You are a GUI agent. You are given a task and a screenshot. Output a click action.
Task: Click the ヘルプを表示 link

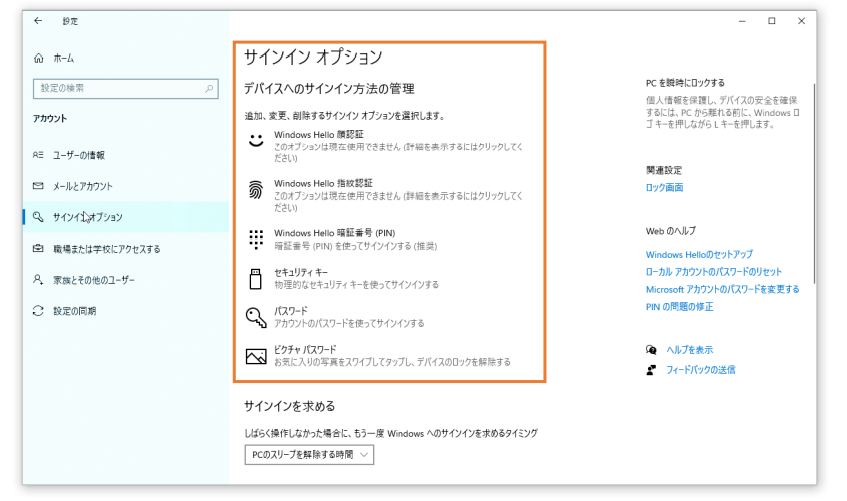pyautogui.click(x=689, y=350)
